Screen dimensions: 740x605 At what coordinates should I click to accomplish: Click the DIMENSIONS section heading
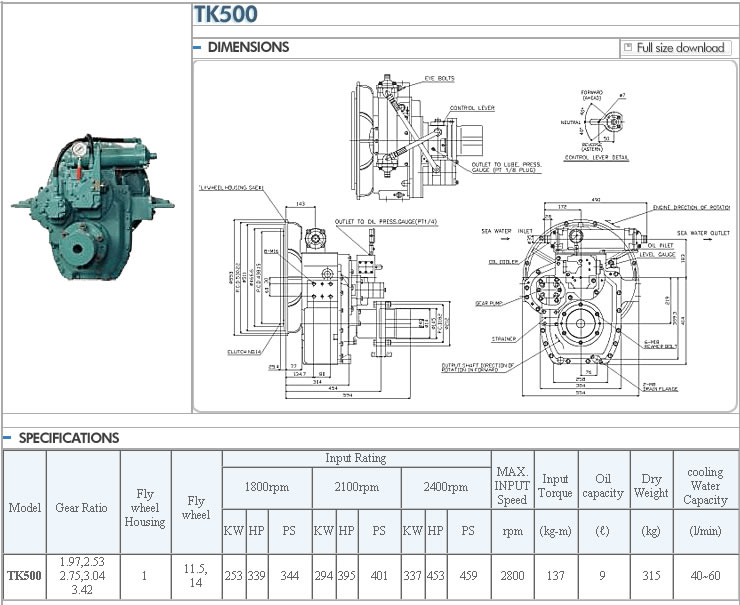[x=248, y=47]
